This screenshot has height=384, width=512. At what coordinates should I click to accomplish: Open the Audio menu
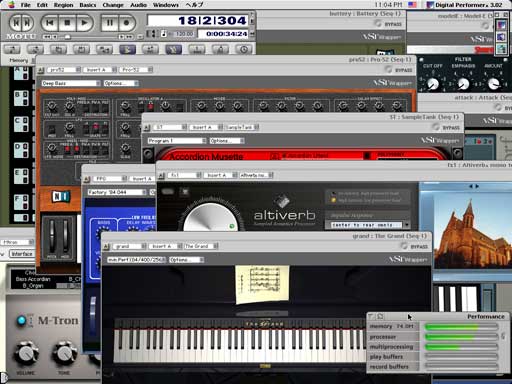138,5
